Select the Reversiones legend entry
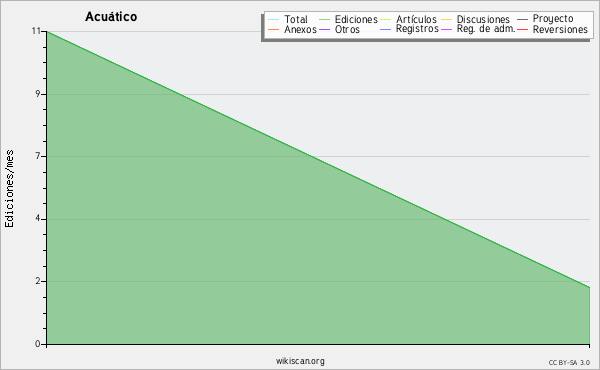The width and height of the screenshot is (600, 370). (553, 29)
